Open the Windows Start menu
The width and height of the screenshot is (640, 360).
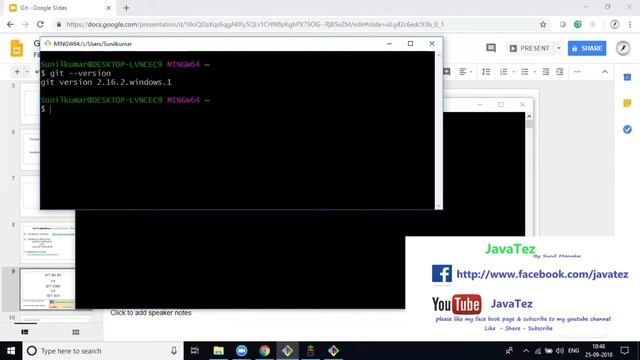pyautogui.click(x=11, y=351)
